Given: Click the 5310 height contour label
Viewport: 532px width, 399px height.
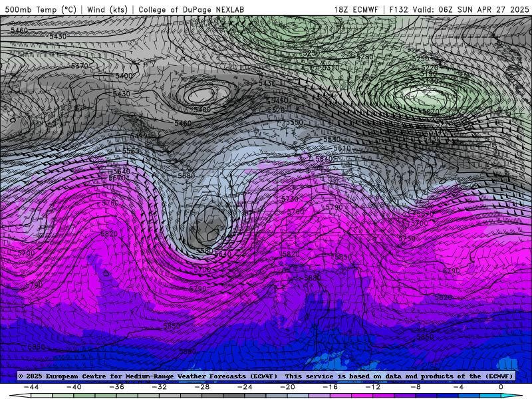Looking at the screenshot, I should click(331, 68).
